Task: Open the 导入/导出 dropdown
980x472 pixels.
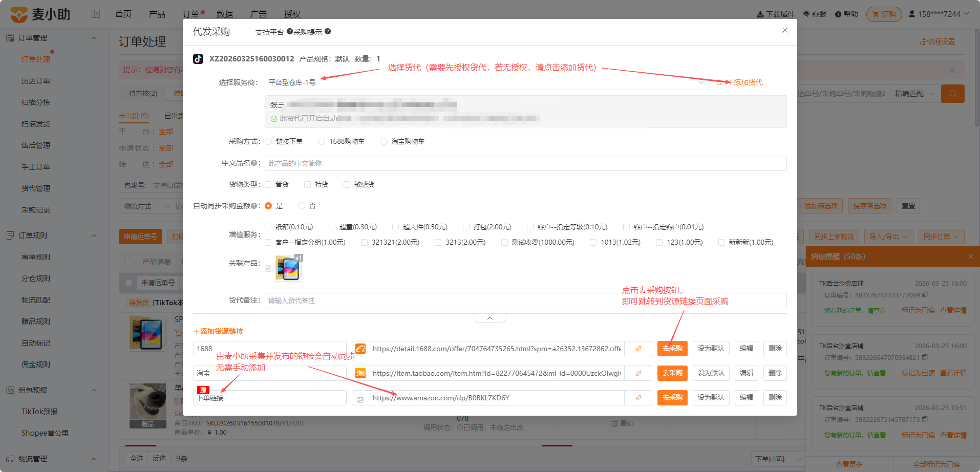Action: pyautogui.click(x=888, y=237)
